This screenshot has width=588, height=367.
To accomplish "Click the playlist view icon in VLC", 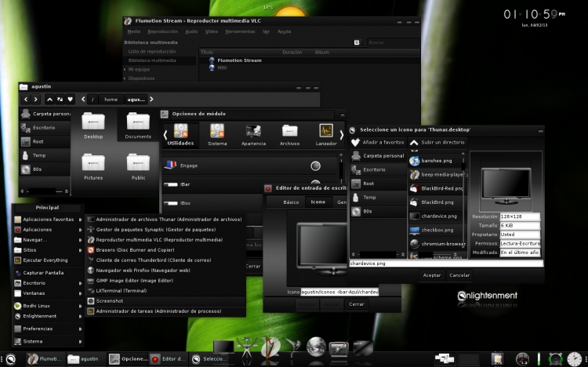I will 357,43.
